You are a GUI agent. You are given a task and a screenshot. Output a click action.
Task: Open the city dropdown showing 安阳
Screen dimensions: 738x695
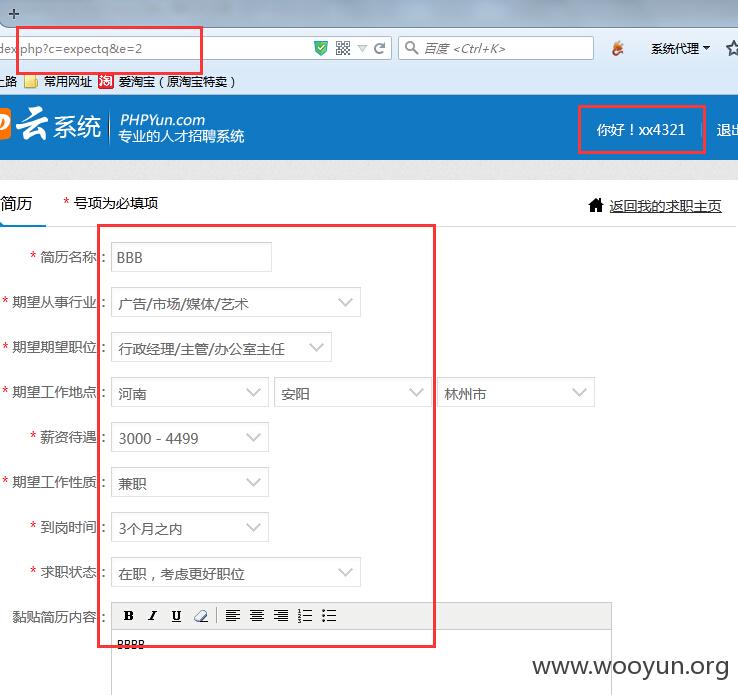point(353,392)
